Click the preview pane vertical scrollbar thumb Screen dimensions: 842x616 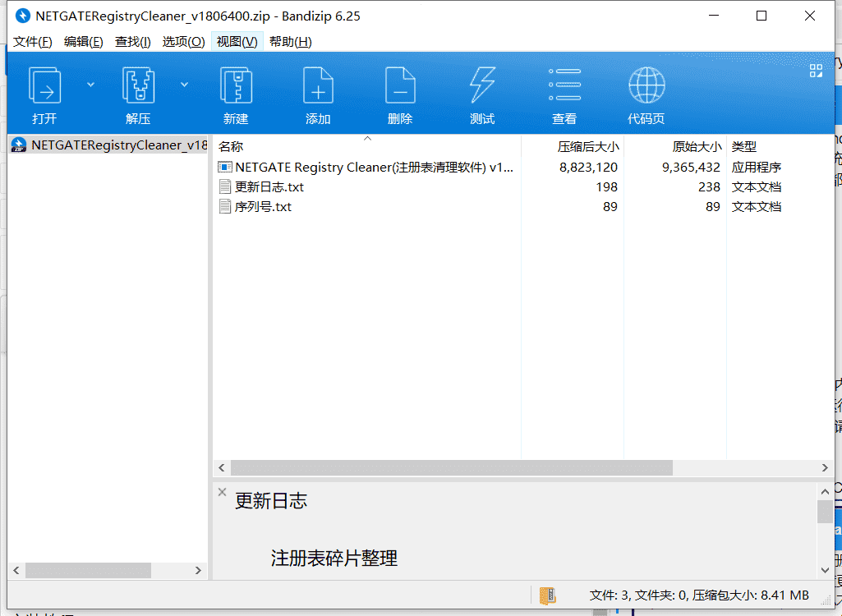825,511
